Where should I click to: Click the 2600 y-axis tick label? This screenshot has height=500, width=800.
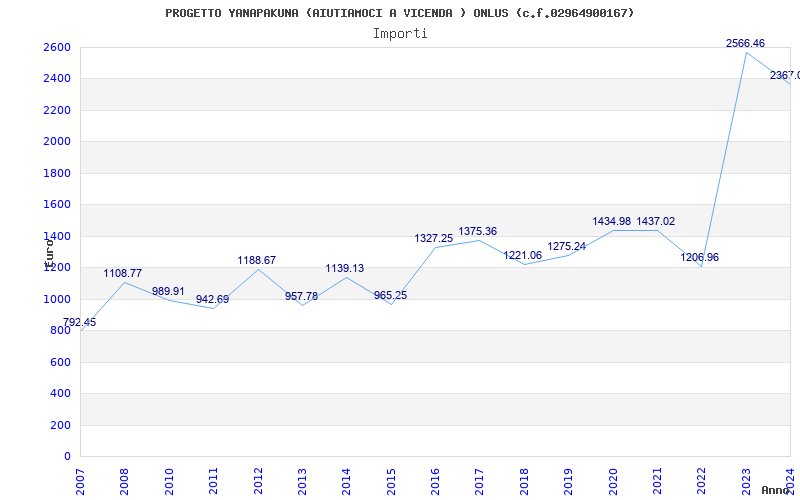pos(57,47)
